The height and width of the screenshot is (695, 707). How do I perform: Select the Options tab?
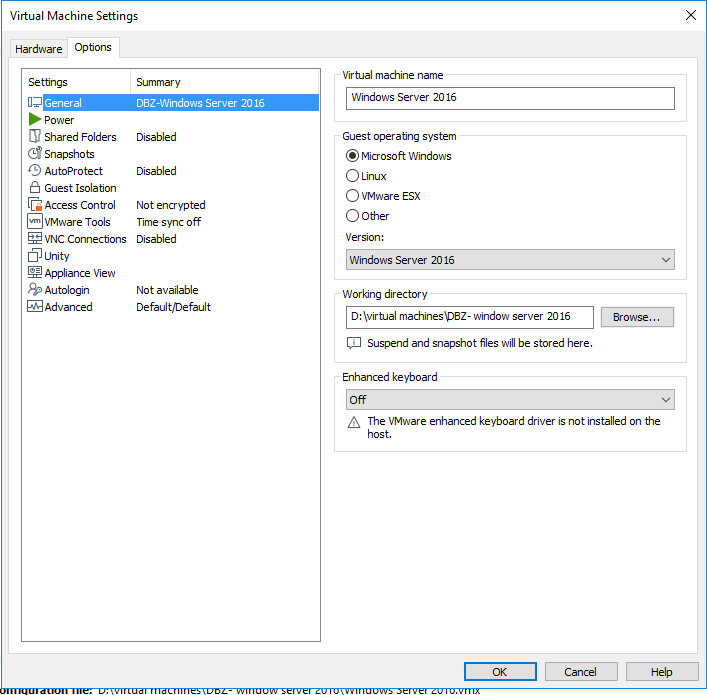[x=93, y=47]
